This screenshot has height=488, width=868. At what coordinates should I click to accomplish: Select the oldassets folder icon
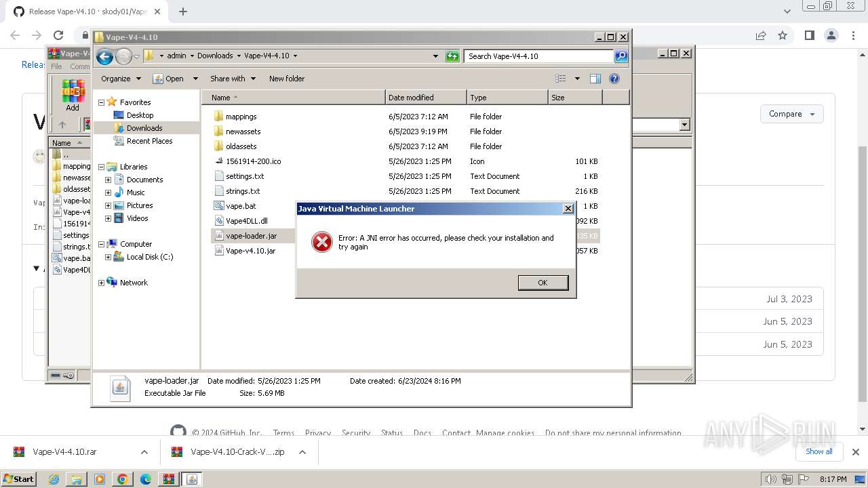[218, 146]
